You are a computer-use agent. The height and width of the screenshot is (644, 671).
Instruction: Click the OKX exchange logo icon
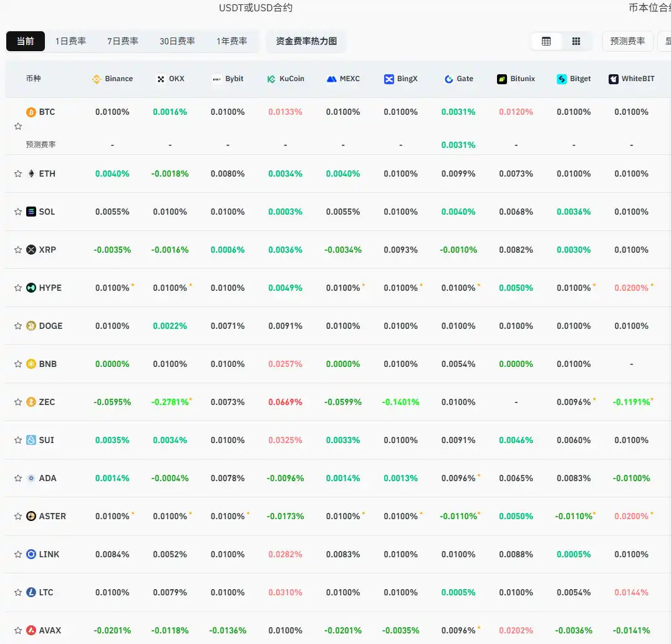161,79
